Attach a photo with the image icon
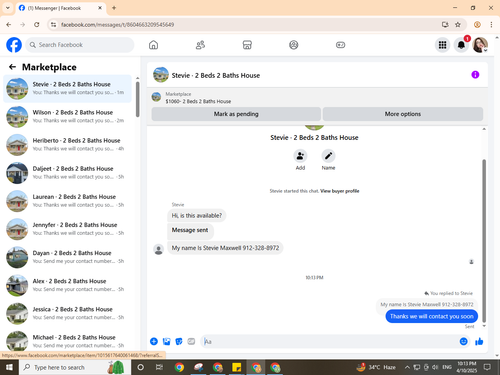 pos(166,341)
